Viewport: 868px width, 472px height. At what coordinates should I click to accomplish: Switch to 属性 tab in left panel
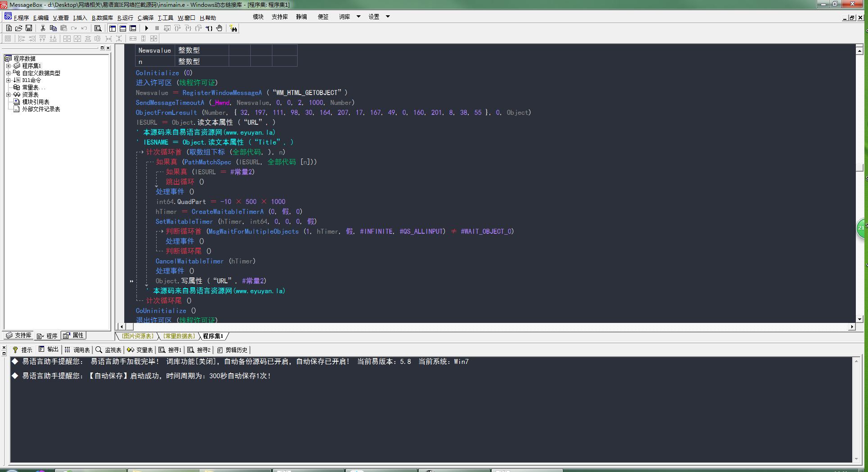coord(73,336)
